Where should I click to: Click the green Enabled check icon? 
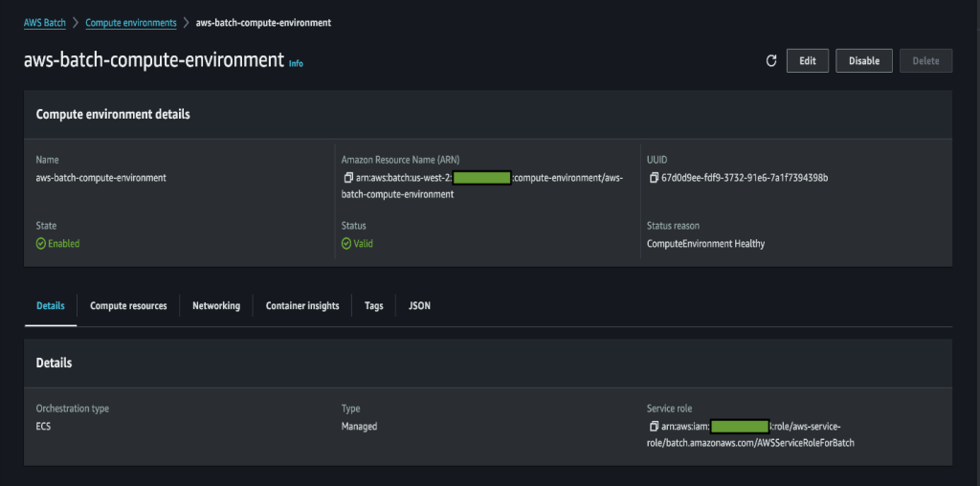pos(40,244)
